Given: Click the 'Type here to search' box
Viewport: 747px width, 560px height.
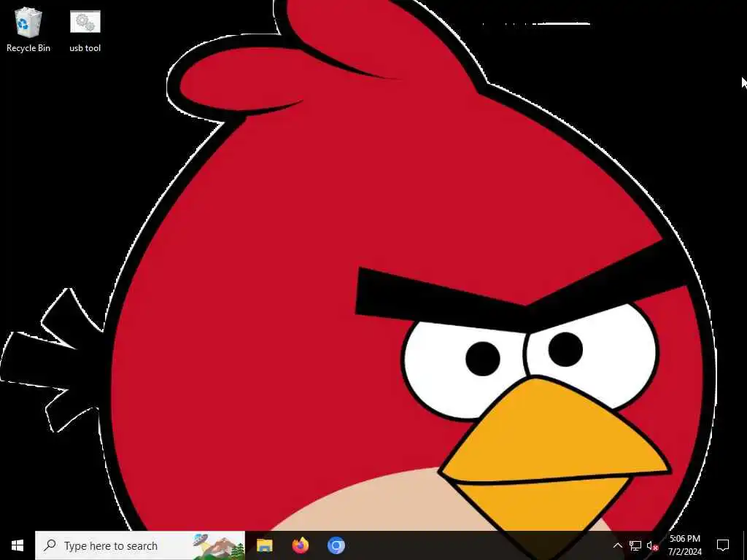Looking at the screenshot, I should tap(140, 545).
